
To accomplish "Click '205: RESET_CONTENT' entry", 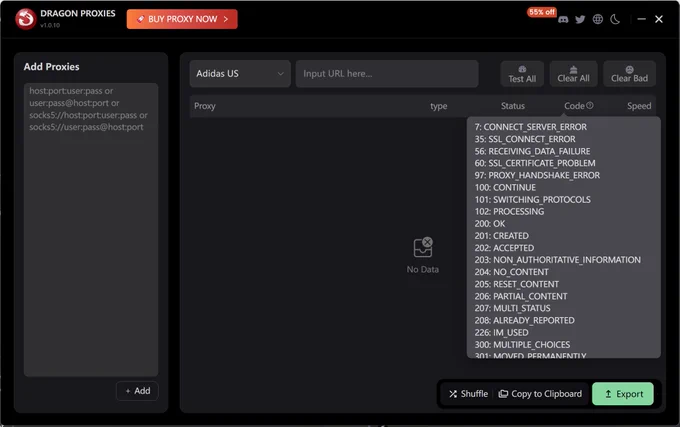I will (517, 284).
